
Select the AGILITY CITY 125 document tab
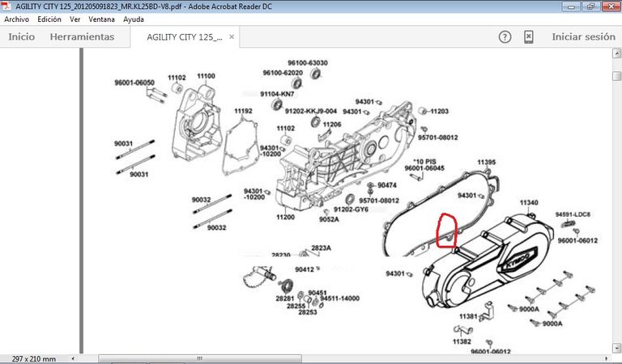click(183, 37)
